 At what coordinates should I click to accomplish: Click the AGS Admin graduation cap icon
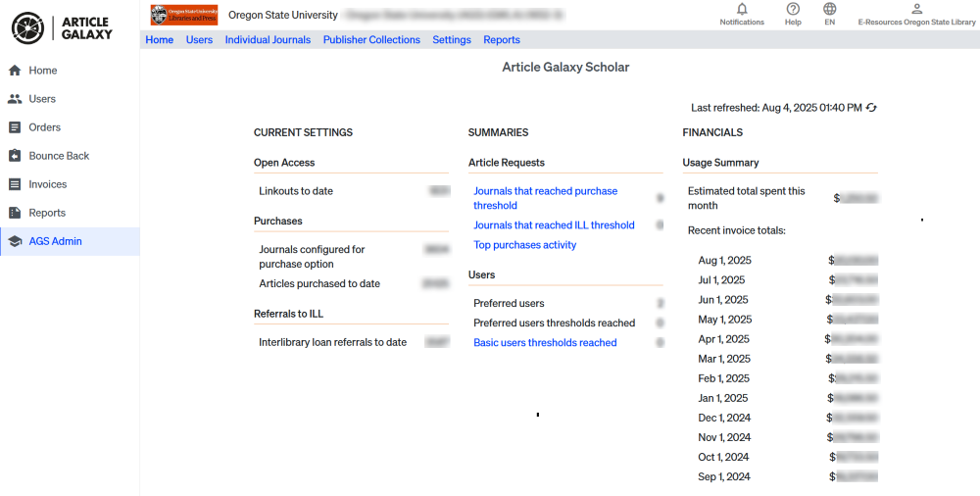[x=15, y=241]
